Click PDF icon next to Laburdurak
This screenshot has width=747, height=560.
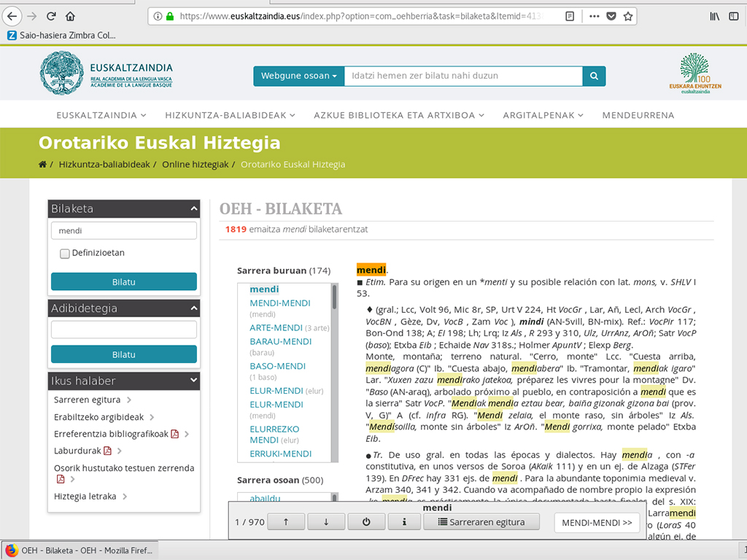107,451
